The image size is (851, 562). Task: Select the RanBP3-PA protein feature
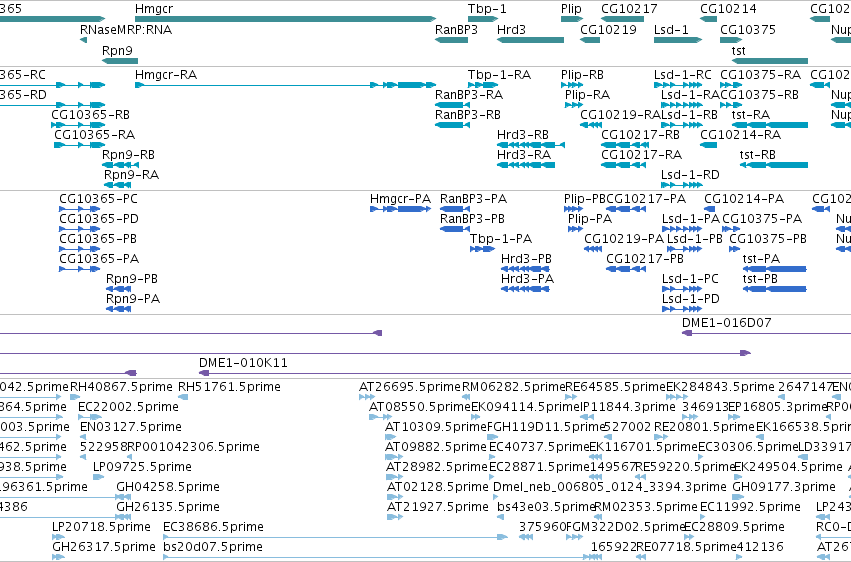pos(455,209)
